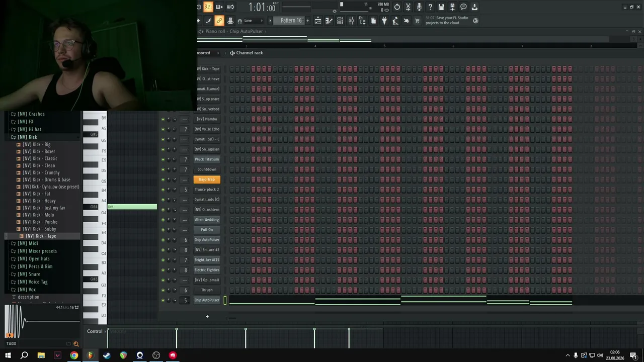
Task: Open Google Chrome from taskbar
Action: 74,355
